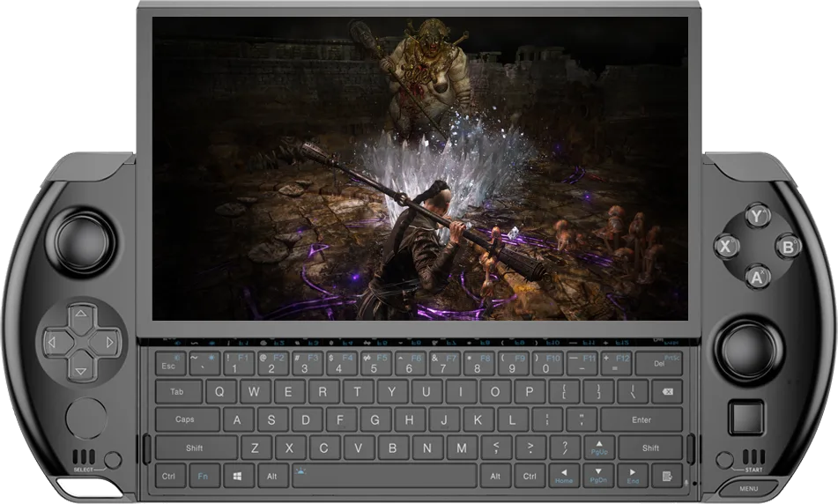Tap the question mark slash key
The image size is (838, 504).
tap(564, 448)
